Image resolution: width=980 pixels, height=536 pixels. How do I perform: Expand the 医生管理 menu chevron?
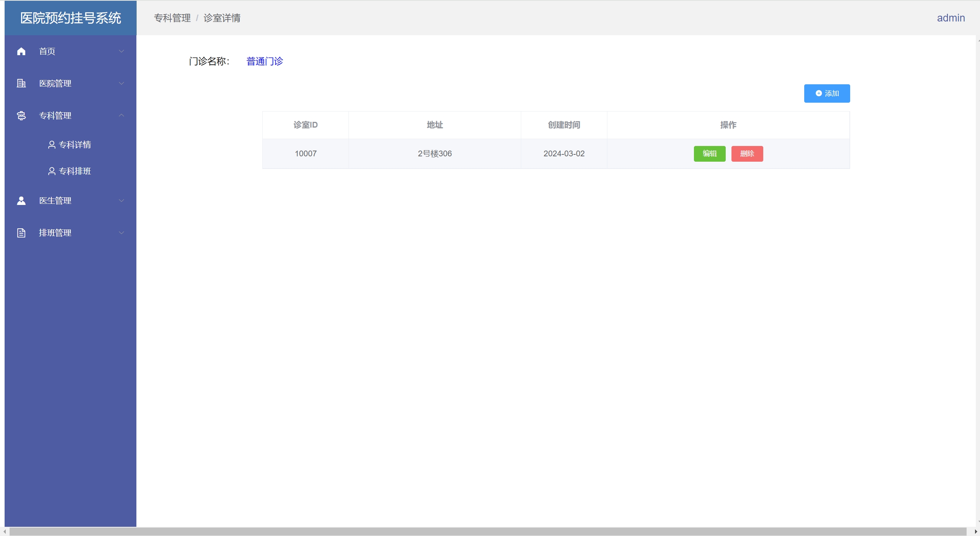pos(121,200)
